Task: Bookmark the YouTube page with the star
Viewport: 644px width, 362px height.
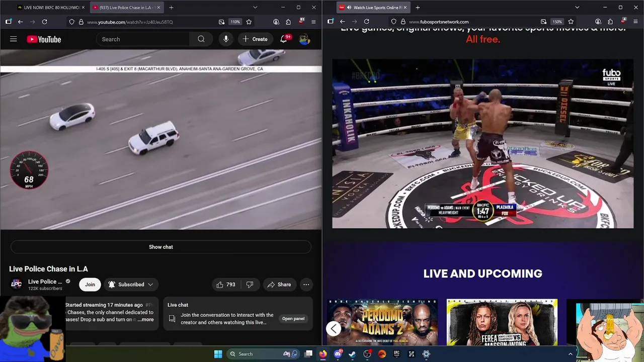Action: point(249,22)
